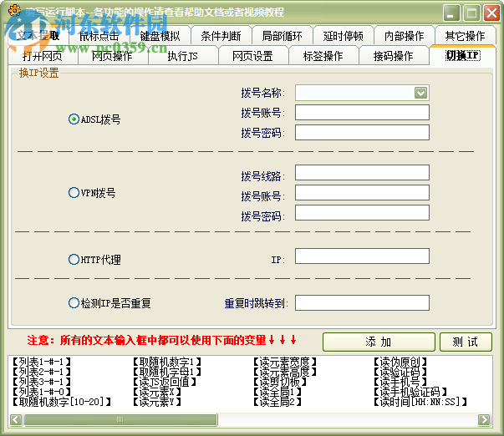This screenshot has height=436, width=504.
Task: Click variable 【读元素Y】
Action: click(x=157, y=402)
